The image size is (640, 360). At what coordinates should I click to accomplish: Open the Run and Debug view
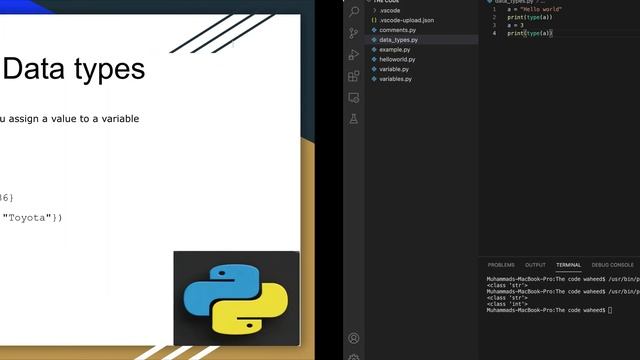point(354,54)
